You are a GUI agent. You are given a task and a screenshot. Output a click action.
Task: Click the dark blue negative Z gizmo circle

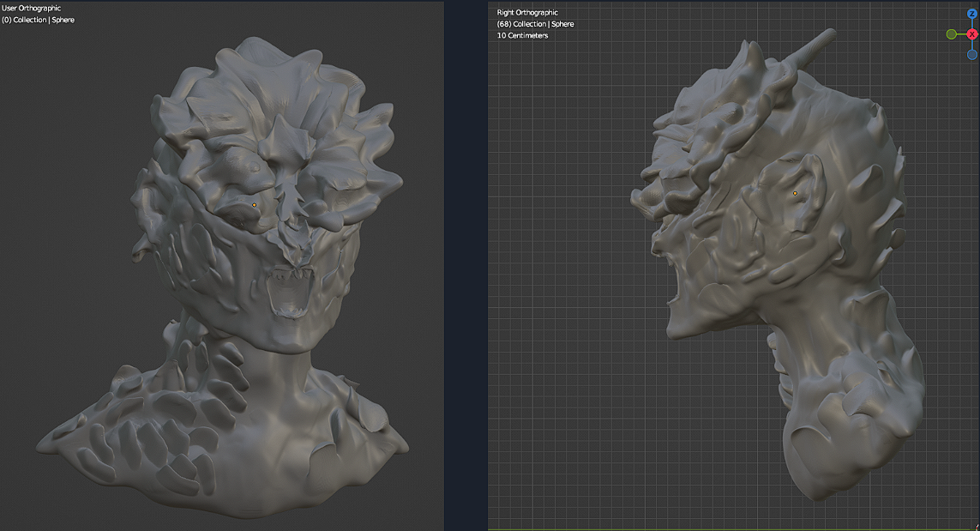click(972, 55)
